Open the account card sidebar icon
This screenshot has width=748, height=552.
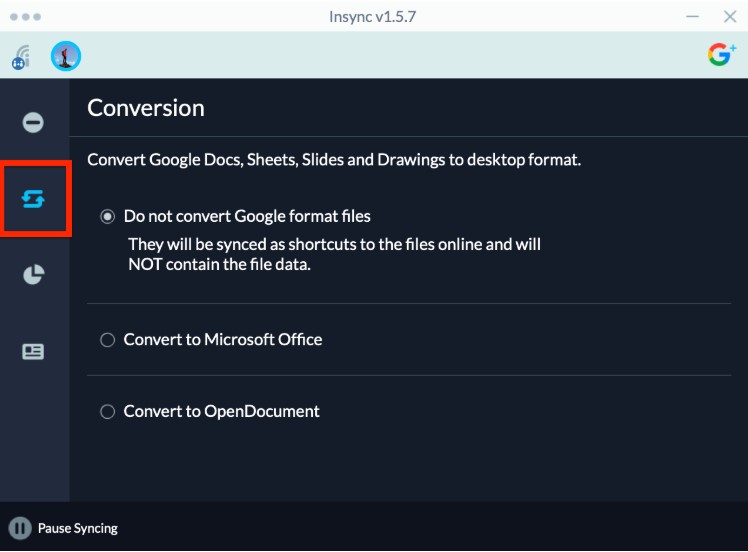tap(33, 352)
